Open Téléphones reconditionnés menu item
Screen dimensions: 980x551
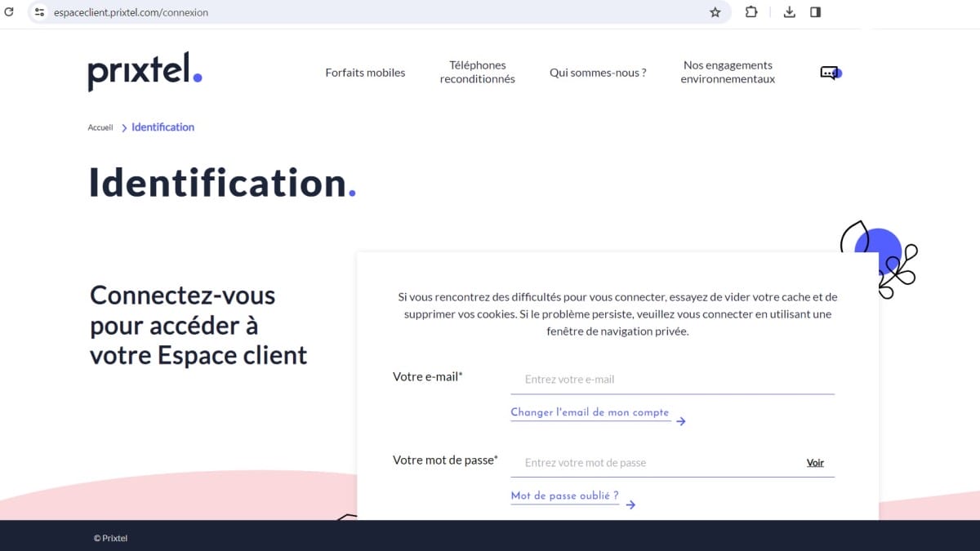(478, 72)
